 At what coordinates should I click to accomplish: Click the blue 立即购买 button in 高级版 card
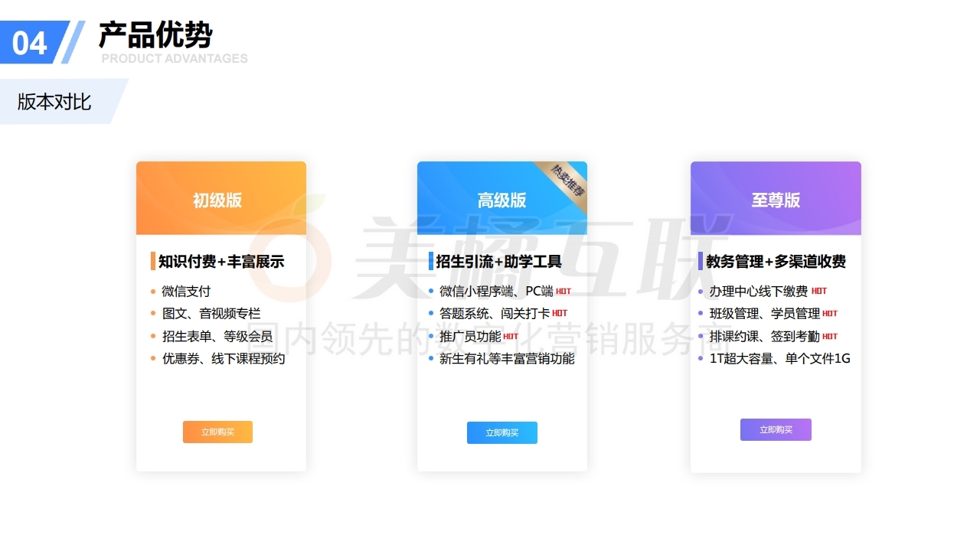point(502,432)
